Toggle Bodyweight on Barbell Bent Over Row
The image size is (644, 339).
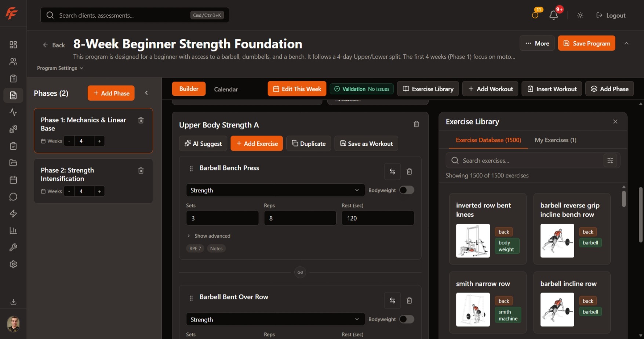point(406,319)
